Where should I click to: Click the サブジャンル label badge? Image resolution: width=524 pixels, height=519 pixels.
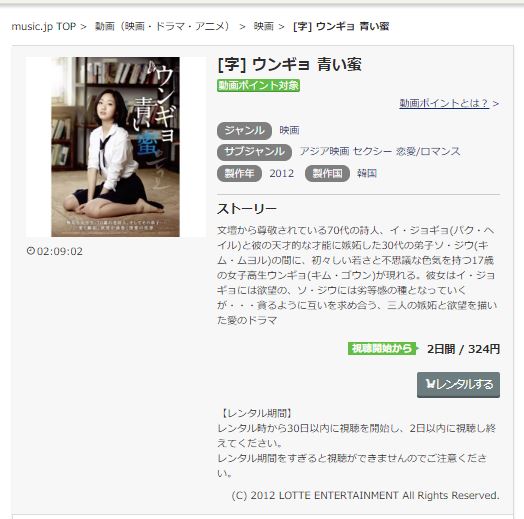click(x=254, y=152)
